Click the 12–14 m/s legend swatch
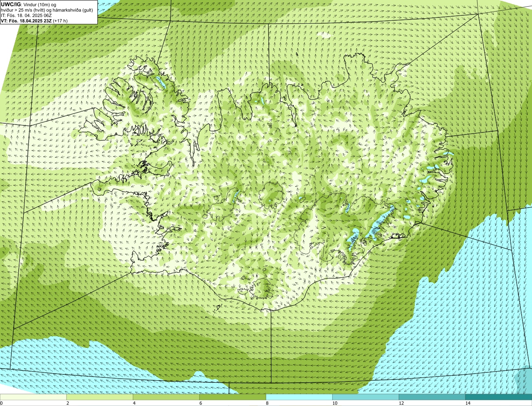This screenshot has height=406, width=532. [432, 397]
